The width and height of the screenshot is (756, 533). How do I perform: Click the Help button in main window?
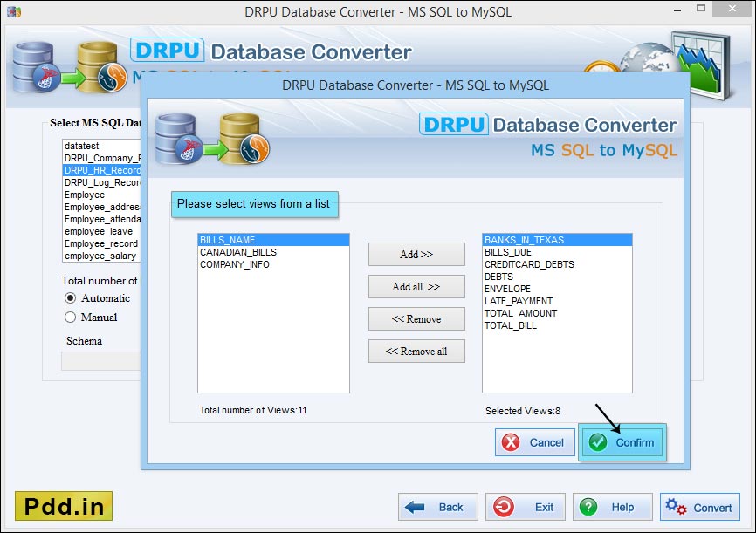612,507
